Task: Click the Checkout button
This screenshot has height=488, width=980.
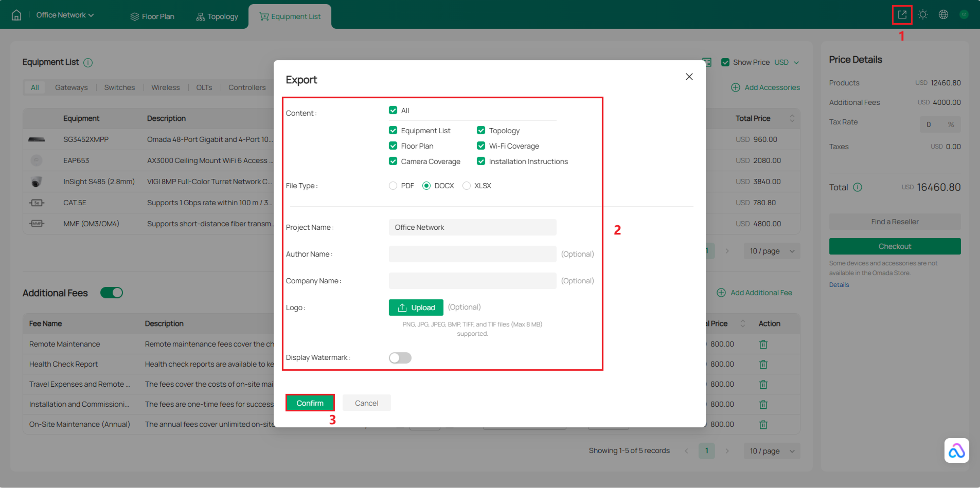Action: [x=895, y=247]
